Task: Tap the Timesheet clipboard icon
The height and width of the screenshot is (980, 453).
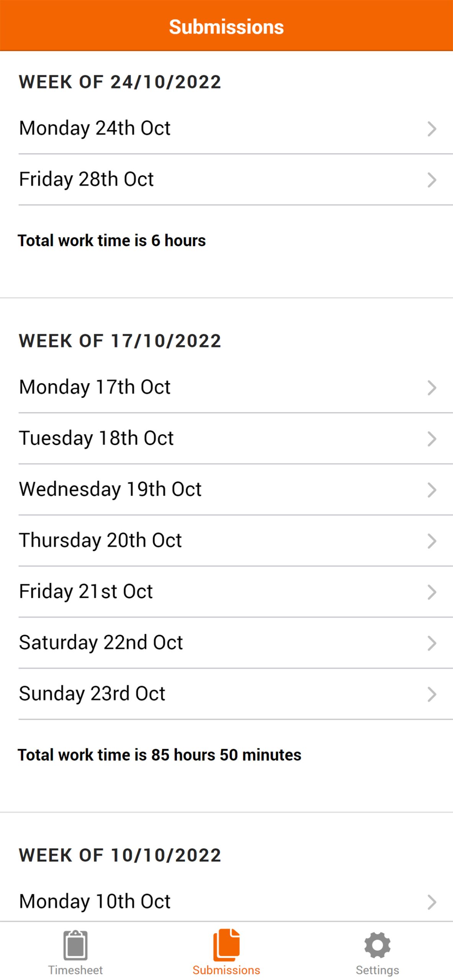Action: pos(75,945)
